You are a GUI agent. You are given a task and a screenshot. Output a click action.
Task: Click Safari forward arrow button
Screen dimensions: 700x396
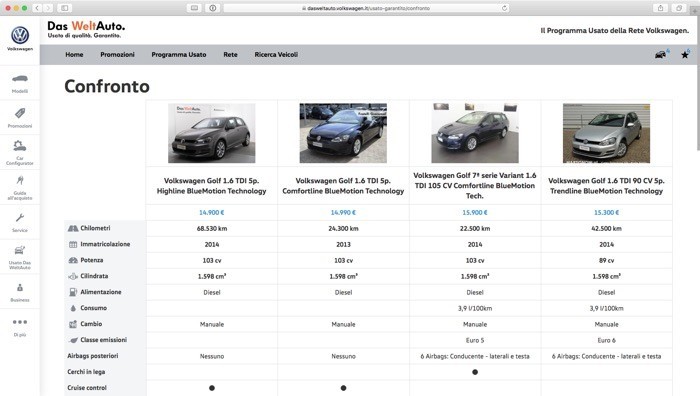coord(48,8)
